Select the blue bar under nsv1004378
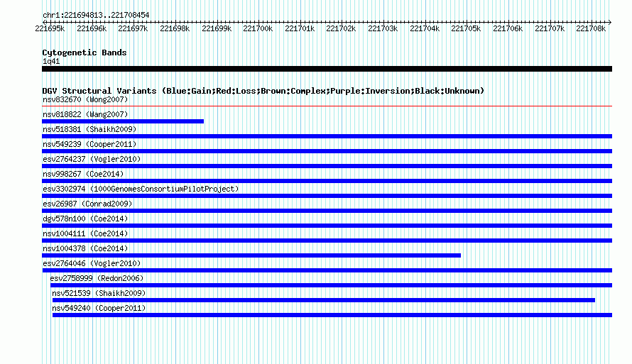632x364 pixels. click(x=251, y=255)
